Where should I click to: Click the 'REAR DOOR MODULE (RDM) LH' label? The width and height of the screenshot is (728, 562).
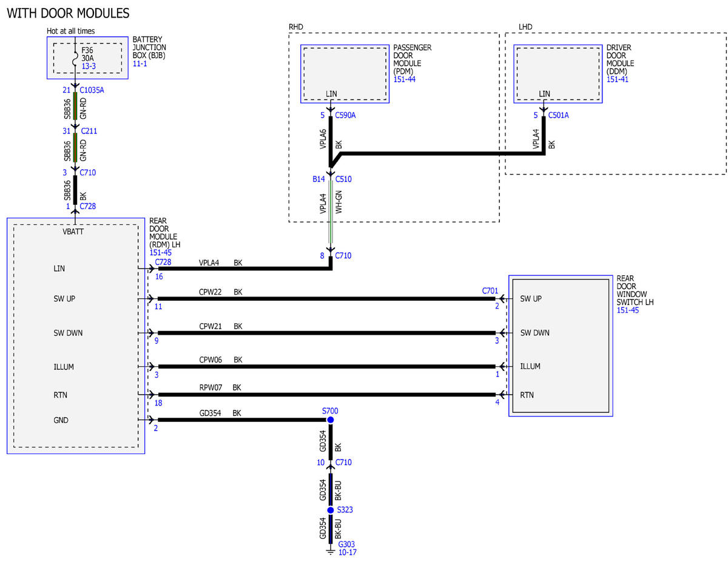[x=166, y=233]
